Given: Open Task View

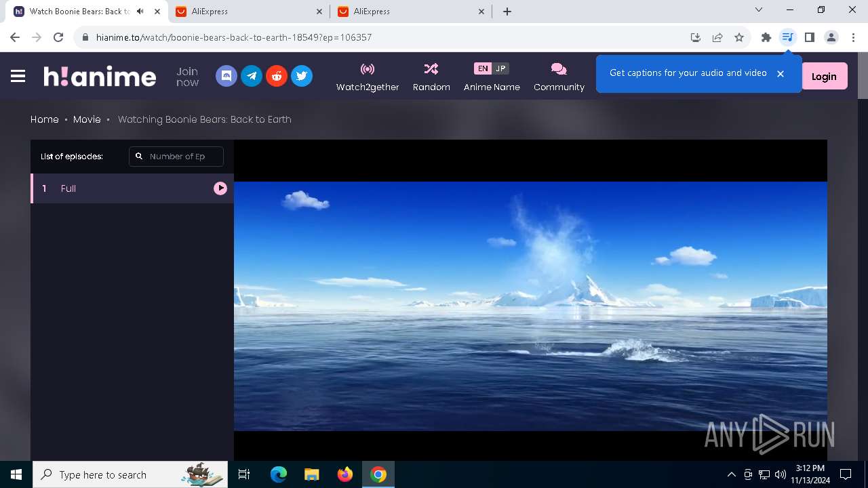Looking at the screenshot, I should 244,474.
